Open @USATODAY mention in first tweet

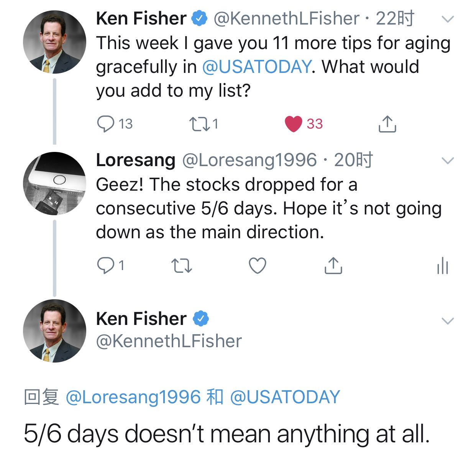pyautogui.click(x=256, y=67)
